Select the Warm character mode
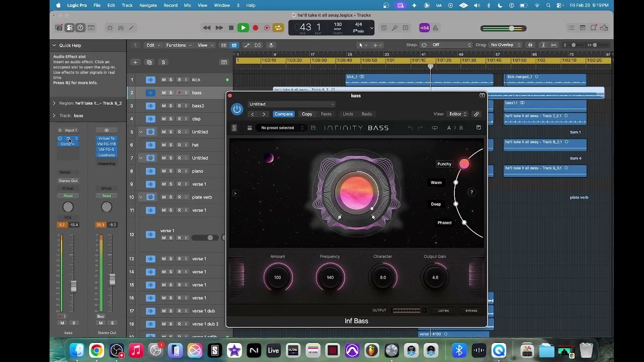Viewport: 644px width, 362px height. [x=436, y=183]
